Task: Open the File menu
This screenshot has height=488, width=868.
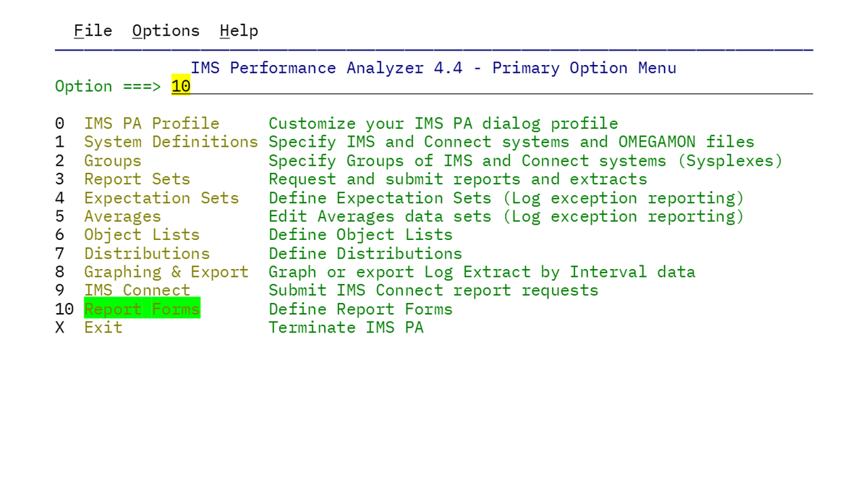Action: (92, 30)
